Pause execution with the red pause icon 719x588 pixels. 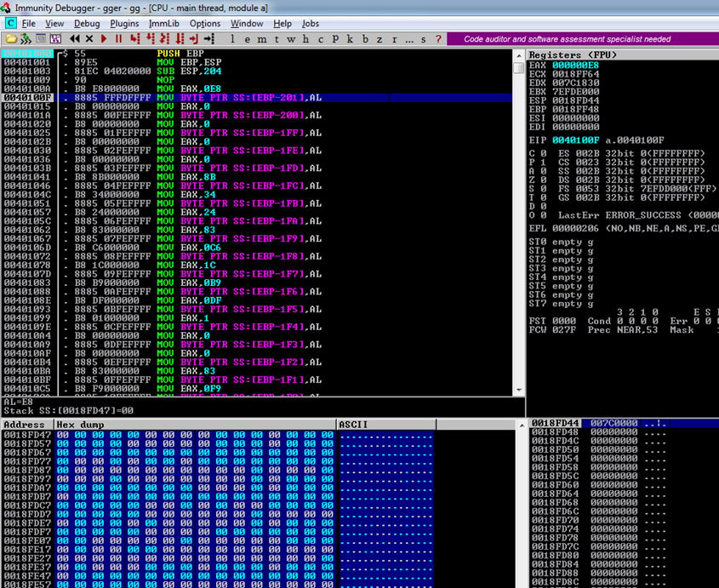click(x=119, y=39)
